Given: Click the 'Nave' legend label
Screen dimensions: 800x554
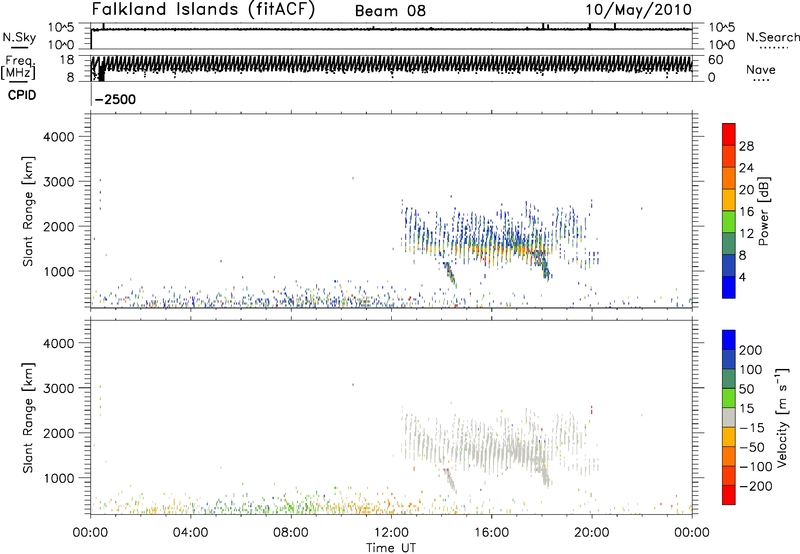Looking at the screenshot, I should (761, 70).
